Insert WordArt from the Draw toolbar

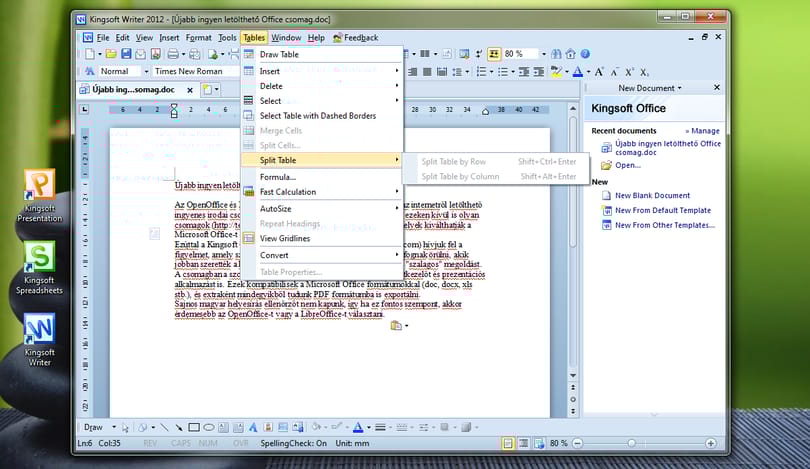pos(253,427)
